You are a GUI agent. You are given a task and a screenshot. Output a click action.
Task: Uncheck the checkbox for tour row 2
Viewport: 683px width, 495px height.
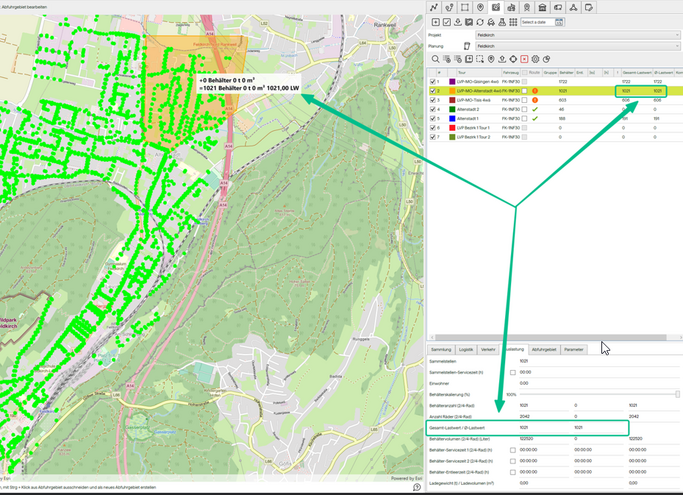[x=433, y=91]
